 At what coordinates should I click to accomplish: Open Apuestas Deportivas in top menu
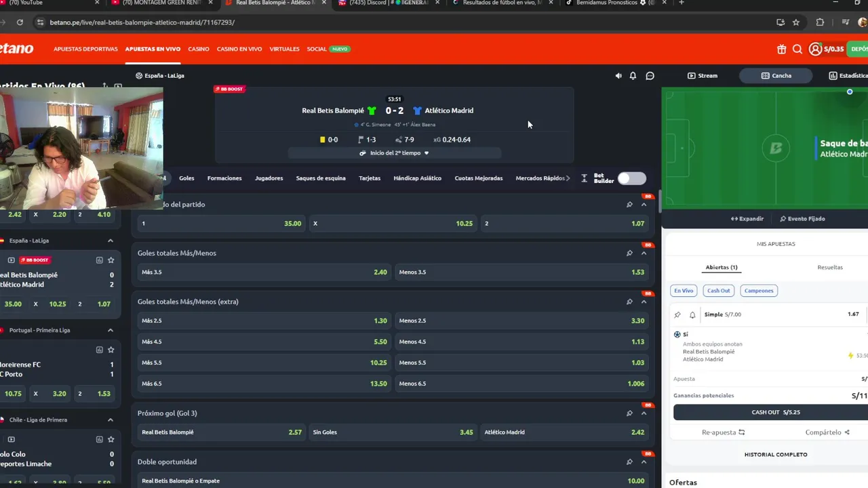click(x=85, y=49)
